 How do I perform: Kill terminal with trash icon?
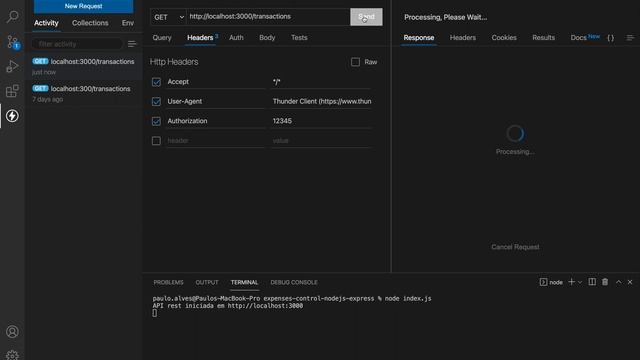(605, 282)
